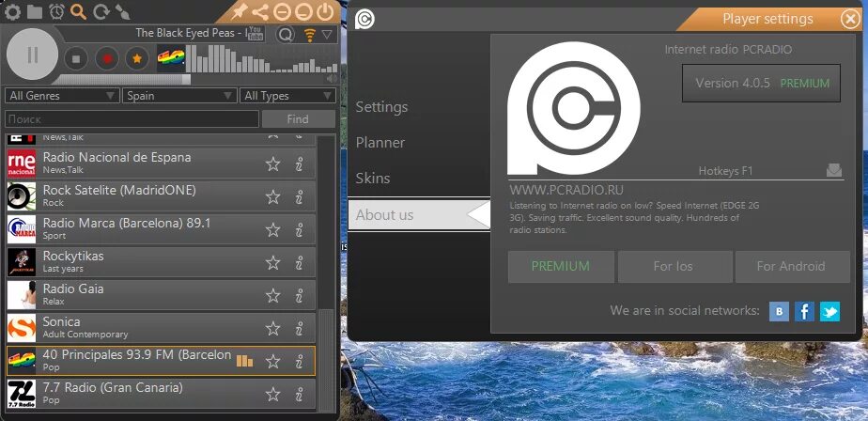Select the Radio Gaia station
This screenshot has height=421, width=868.
[161, 295]
